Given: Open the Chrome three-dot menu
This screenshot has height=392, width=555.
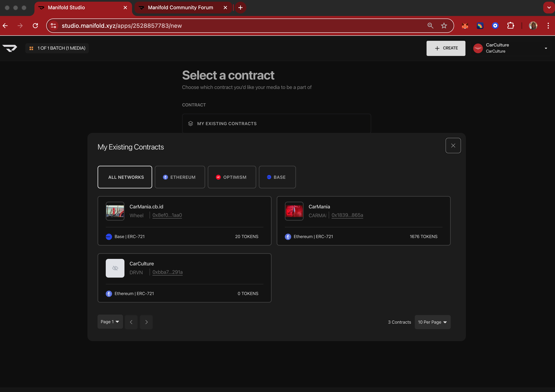Looking at the screenshot, I should 548,26.
